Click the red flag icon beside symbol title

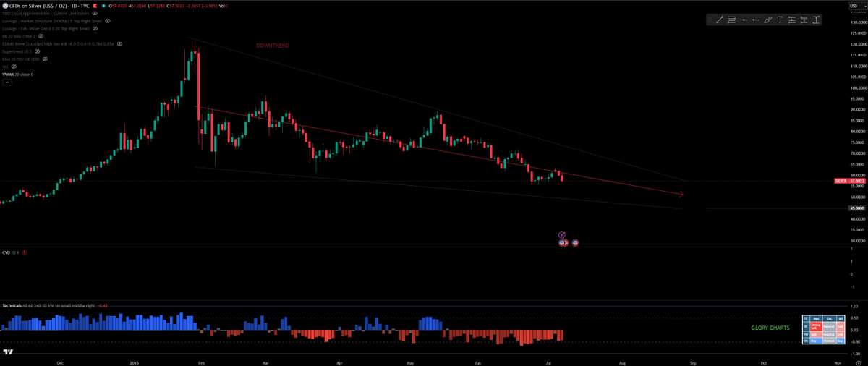click(95, 6)
